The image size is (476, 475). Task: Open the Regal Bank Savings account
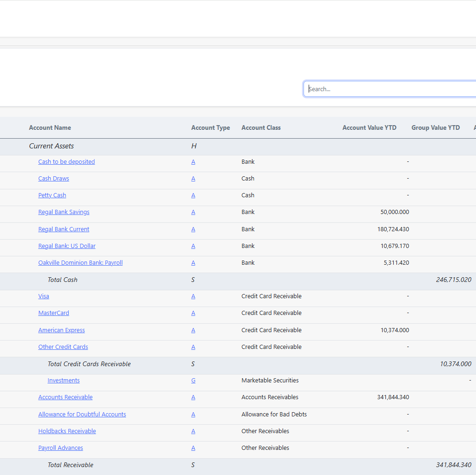pyautogui.click(x=64, y=212)
